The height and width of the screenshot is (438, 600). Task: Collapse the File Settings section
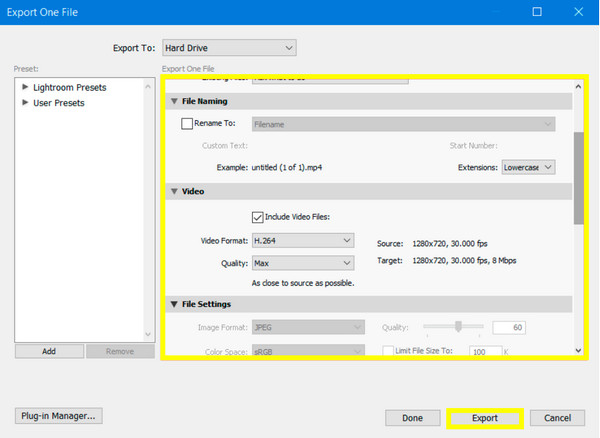coord(174,304)
